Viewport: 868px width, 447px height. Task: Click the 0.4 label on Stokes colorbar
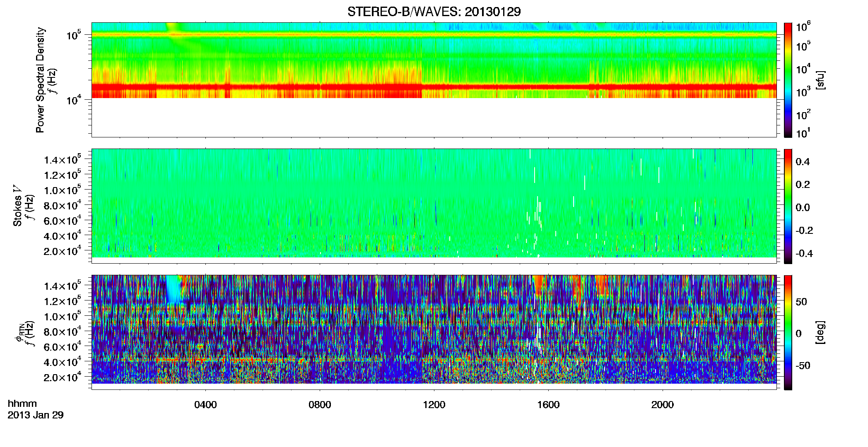[x=803, y=162]
